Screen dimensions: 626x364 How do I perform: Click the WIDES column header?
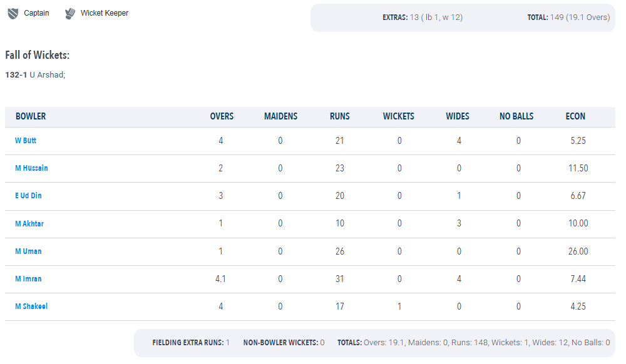point(458,116)
